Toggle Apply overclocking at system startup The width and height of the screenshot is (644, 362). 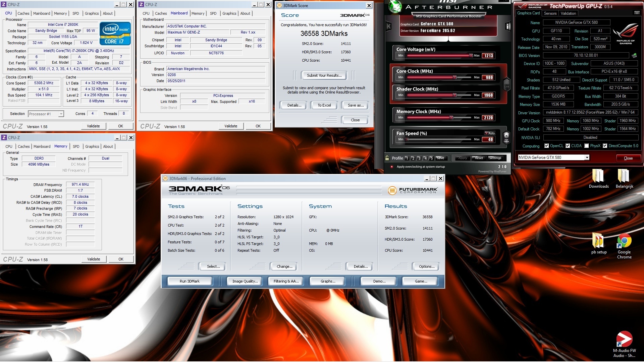tap(391, 167)
